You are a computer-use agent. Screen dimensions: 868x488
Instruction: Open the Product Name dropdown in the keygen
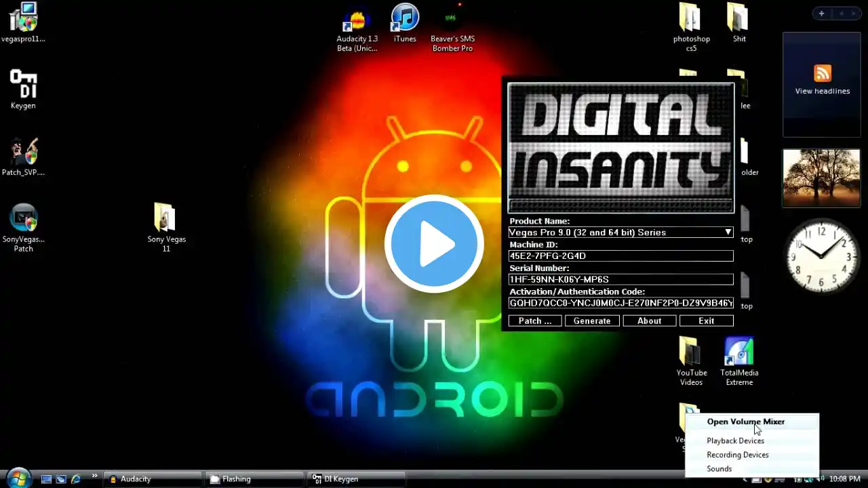pyautogui.click(x=728, y=232)
